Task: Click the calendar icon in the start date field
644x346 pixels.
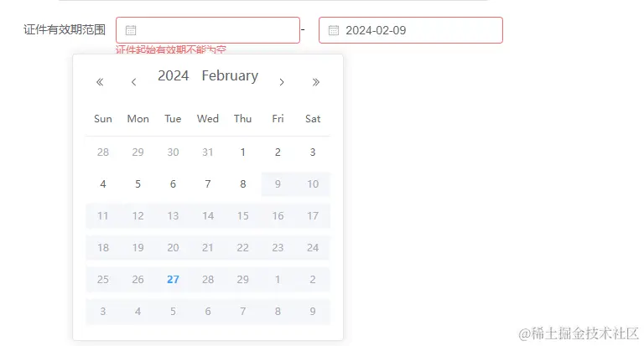Action: pos(131,30)
